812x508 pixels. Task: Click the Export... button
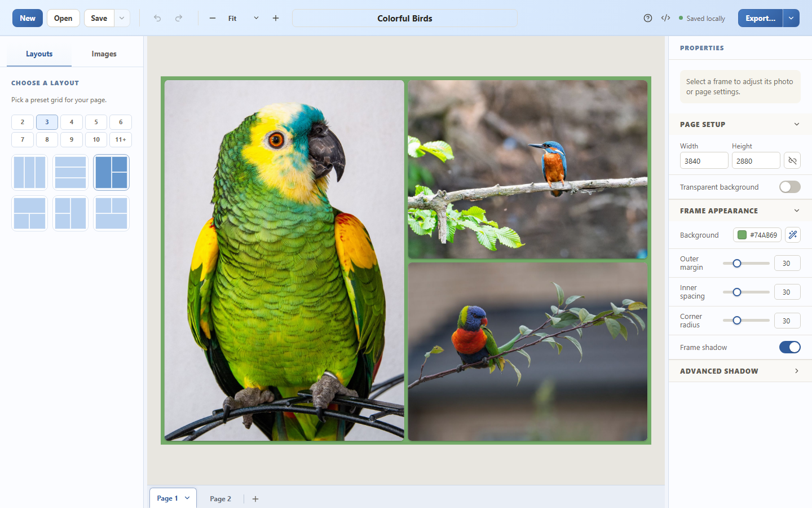[x=760, y=18]
